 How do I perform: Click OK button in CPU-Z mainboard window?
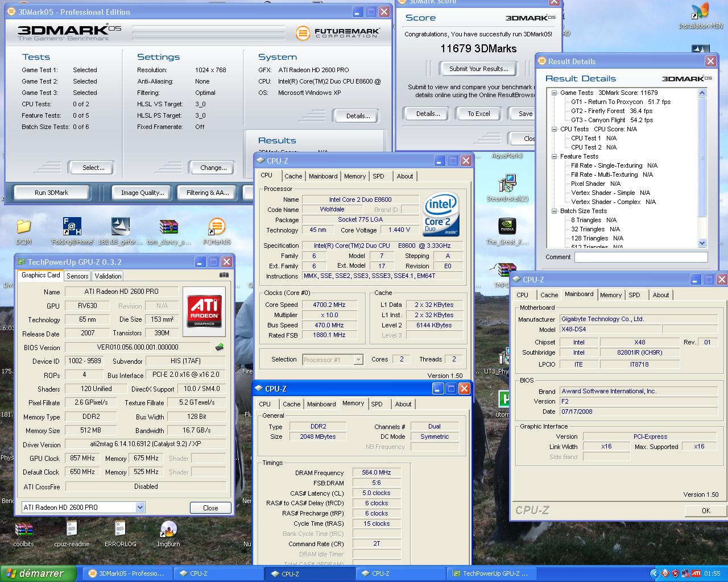click(706, 510)
